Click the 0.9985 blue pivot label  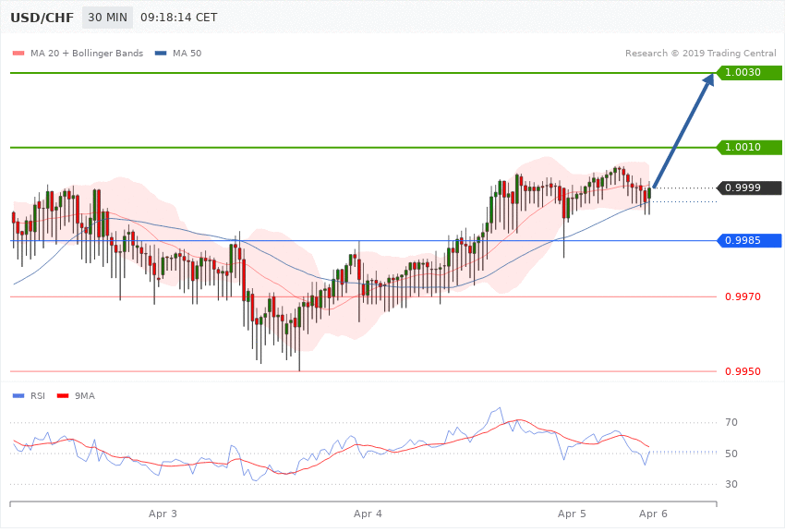coord(748,240)
